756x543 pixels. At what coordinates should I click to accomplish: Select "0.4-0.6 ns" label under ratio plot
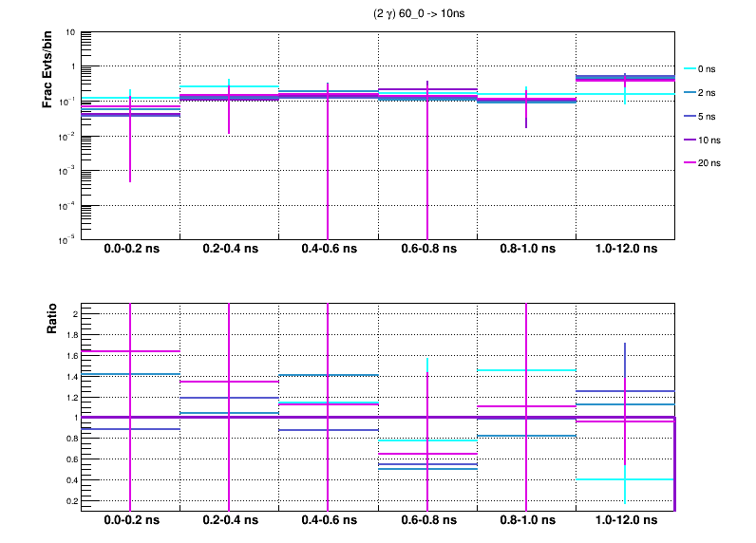(x=329, y=521)
